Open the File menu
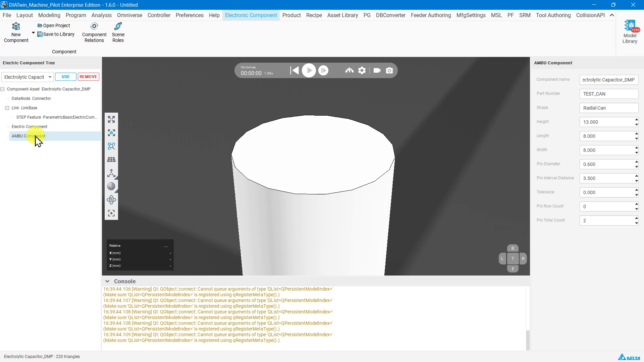This screenshot has width=644, height=362. click(7, 15)
